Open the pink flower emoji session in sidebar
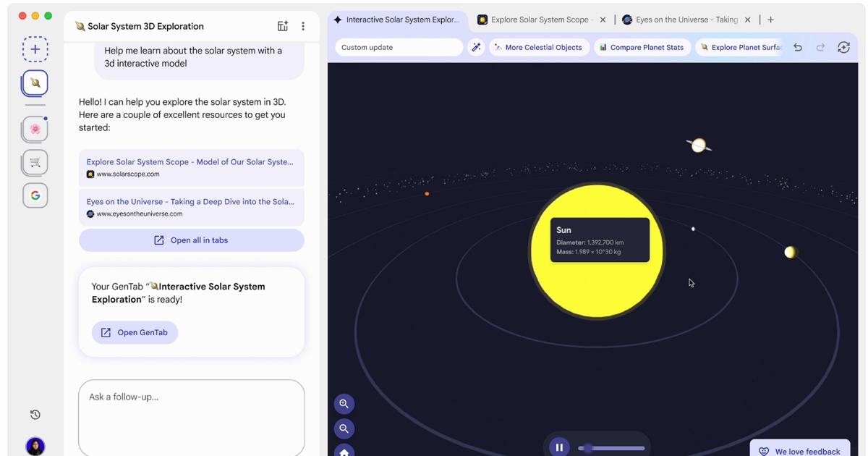The image size is (868, 456). click(35, 128)
